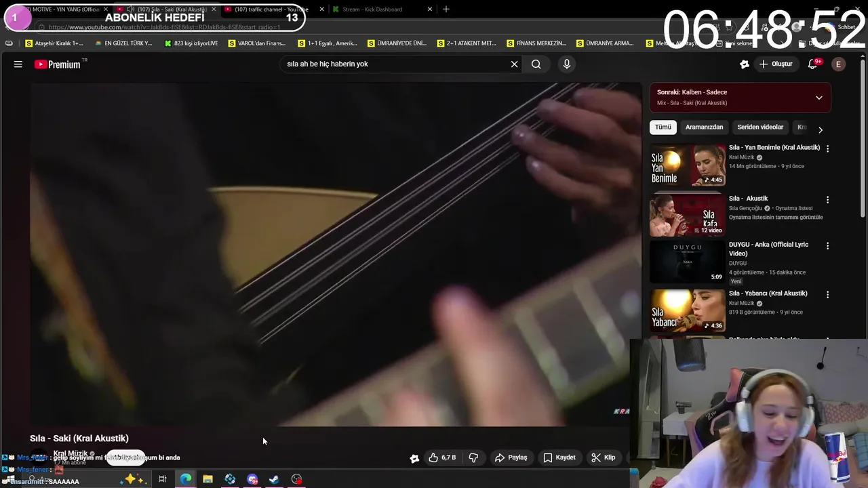Switch to 'traffic channel - YouTube' tab
The height and width of the screenshot is (488, 868).
271,9
